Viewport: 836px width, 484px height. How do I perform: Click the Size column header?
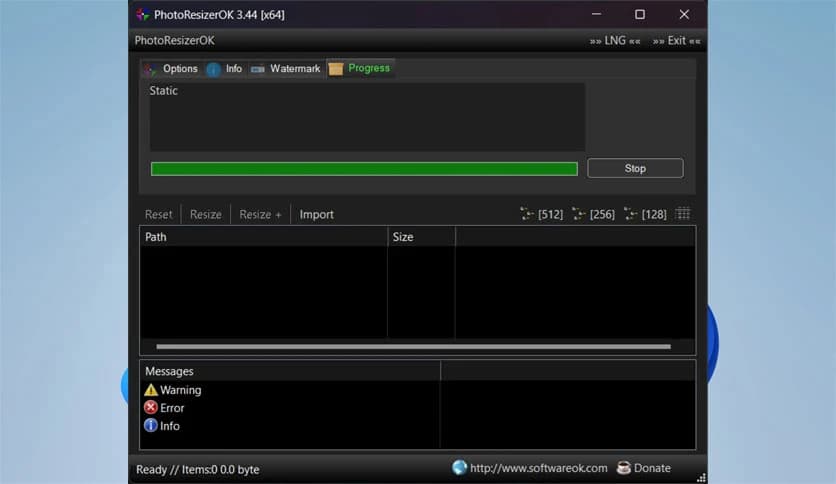421,237
